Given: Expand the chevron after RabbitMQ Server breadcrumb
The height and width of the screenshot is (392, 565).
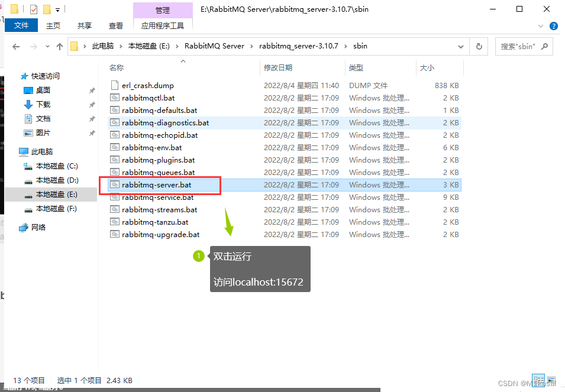Looking at the screenshot, I should (251, 46).
